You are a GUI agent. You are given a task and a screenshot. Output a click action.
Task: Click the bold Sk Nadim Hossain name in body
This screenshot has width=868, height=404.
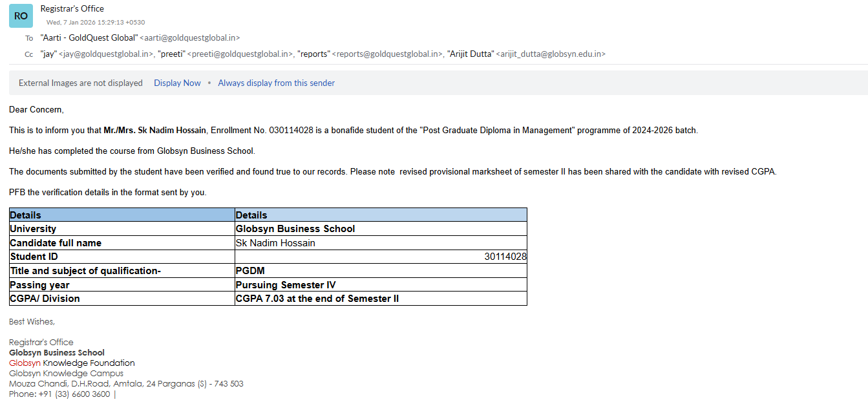tap(172, 131)
